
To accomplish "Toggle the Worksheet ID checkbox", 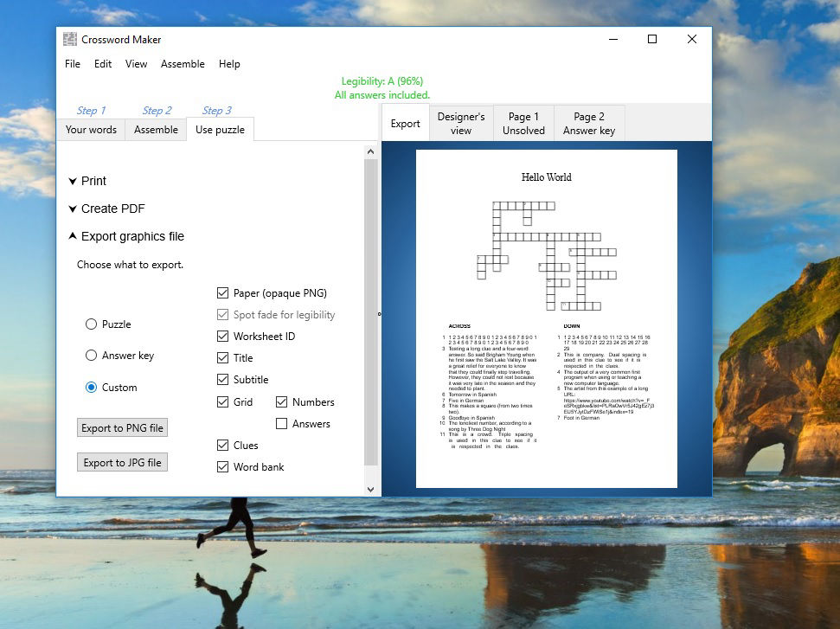I will click(x=224, y=336).
